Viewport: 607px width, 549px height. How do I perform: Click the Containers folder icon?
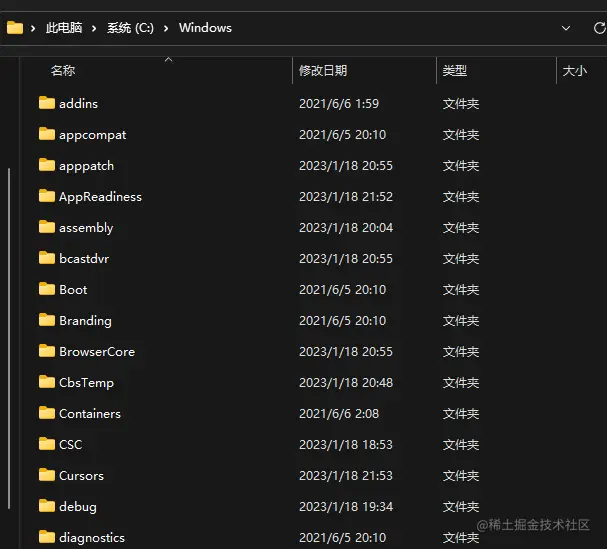coord(47,413)
